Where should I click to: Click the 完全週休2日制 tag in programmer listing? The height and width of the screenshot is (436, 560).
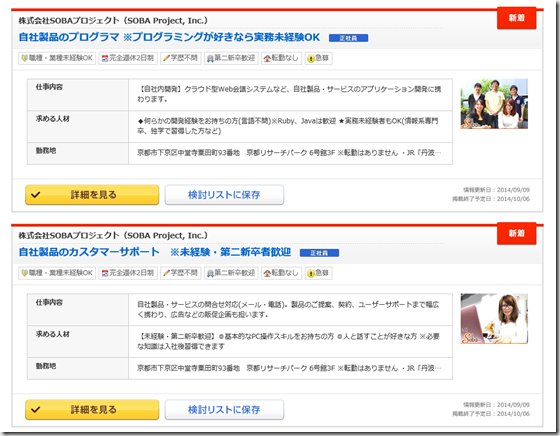click(x=128, y=58)
